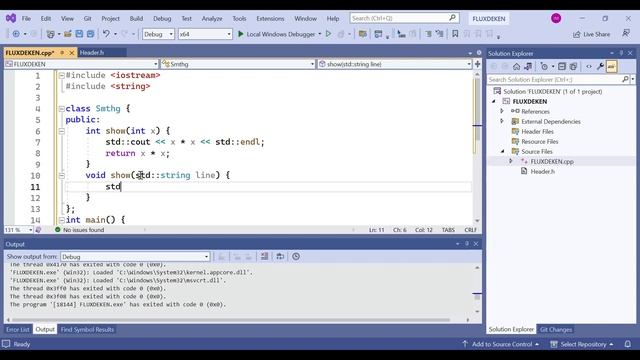Viewport: 640px width, 360px height.
Task: Click the New Project toolbar icon
Action: coord(51,34)
